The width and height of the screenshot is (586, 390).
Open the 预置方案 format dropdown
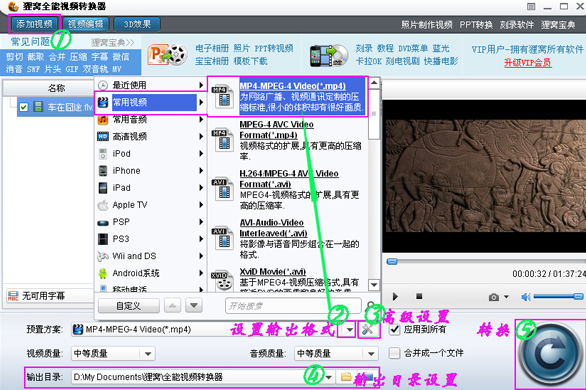pyautogui.click(x=349, y=330)
